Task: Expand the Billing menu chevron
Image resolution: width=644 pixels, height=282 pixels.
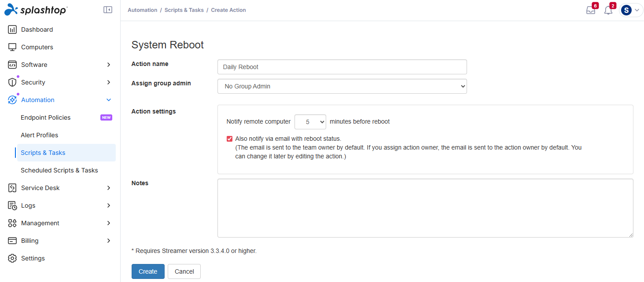Action: [x=109, y=241]
